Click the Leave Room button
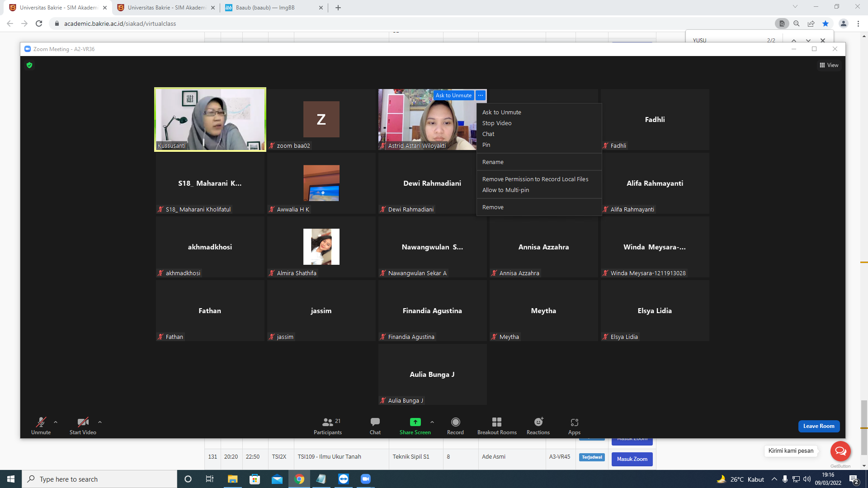This screenshot has height=488, width=868. 819,426
